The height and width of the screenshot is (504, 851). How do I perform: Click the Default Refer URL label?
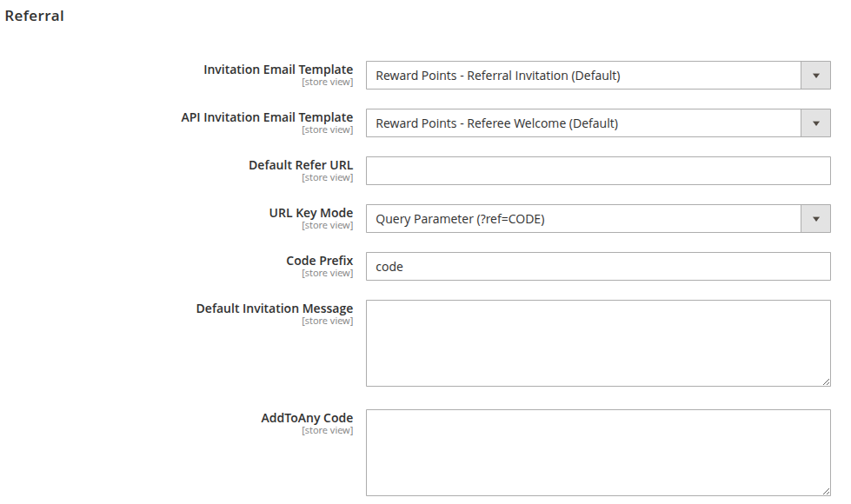pyautogui.click(x=301, y=165)
